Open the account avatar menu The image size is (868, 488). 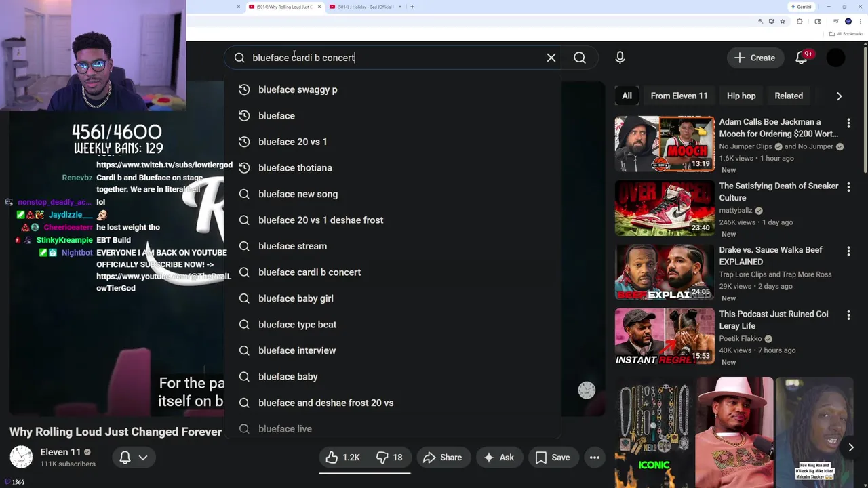(x=835, y=58)
